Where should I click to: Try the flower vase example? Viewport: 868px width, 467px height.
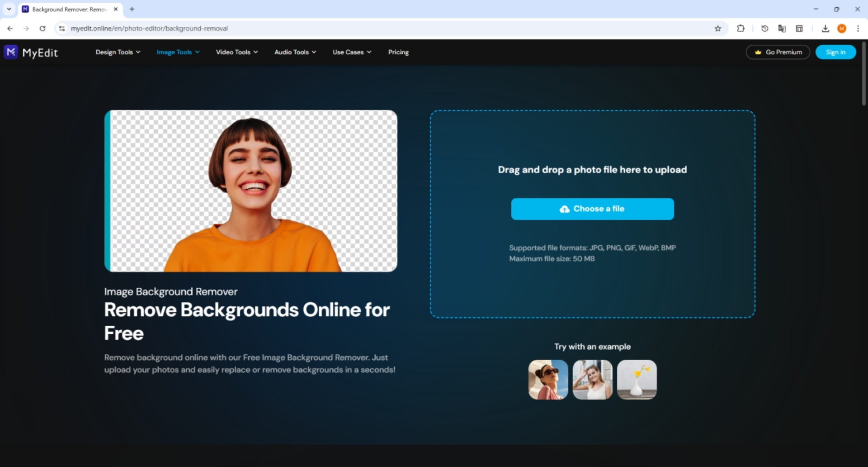[x=637, y=380]
